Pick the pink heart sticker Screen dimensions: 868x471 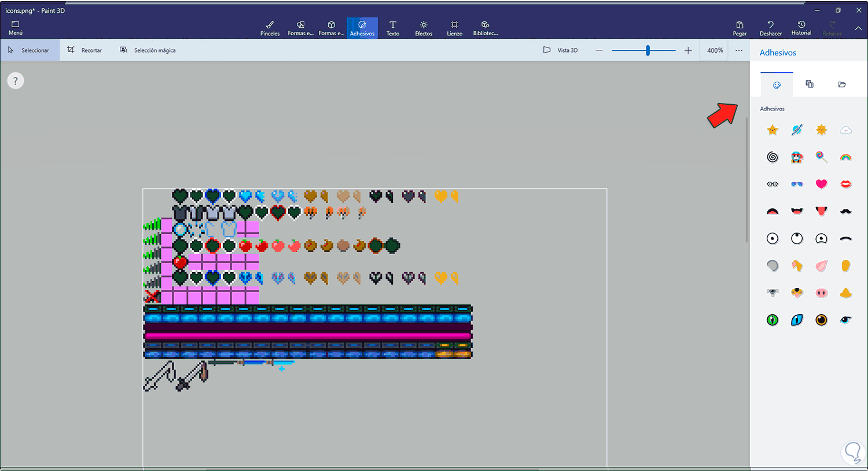tap(822, 184)
